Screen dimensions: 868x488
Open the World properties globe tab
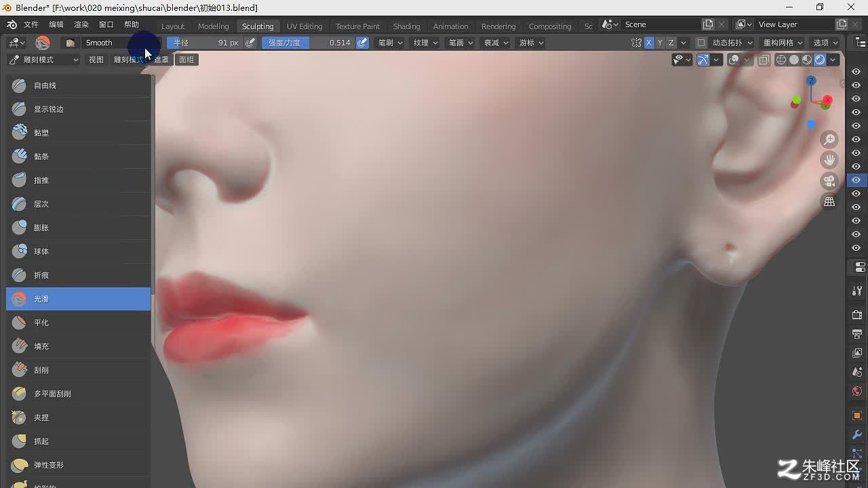(x=857, y=391)
